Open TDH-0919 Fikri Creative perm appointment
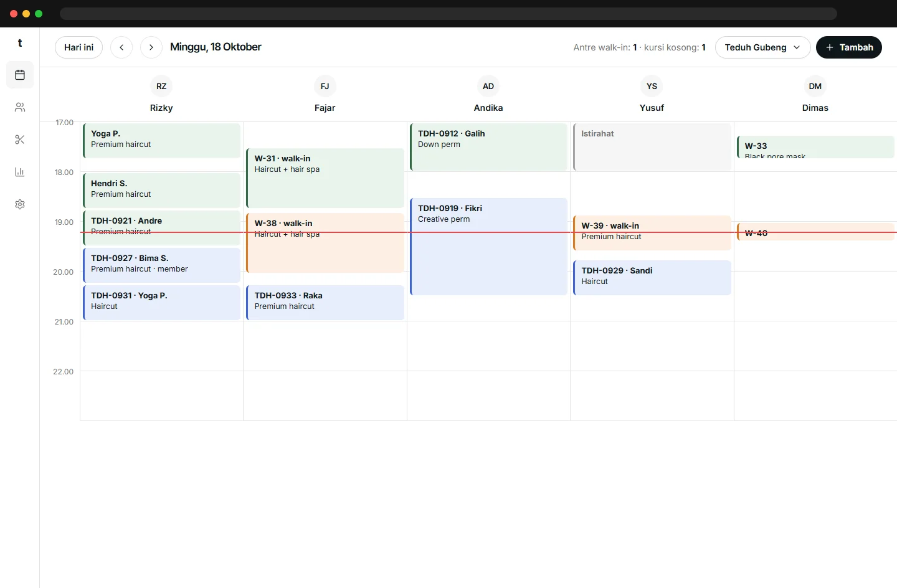This screenshot has width=897, height=588. [x=488, y=247]
